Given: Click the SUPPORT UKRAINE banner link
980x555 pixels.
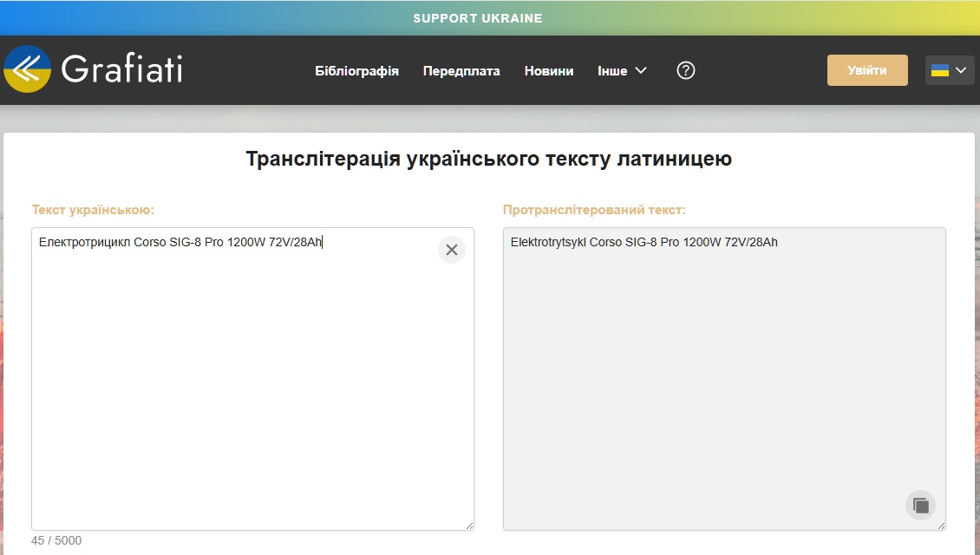Looking at the screenshot, I should [478, 18].
